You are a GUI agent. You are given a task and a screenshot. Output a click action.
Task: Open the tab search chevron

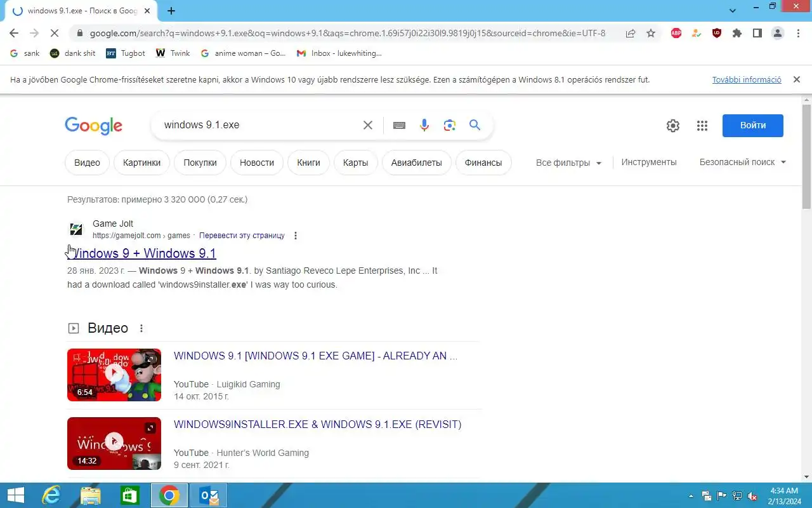pos(733,11)
